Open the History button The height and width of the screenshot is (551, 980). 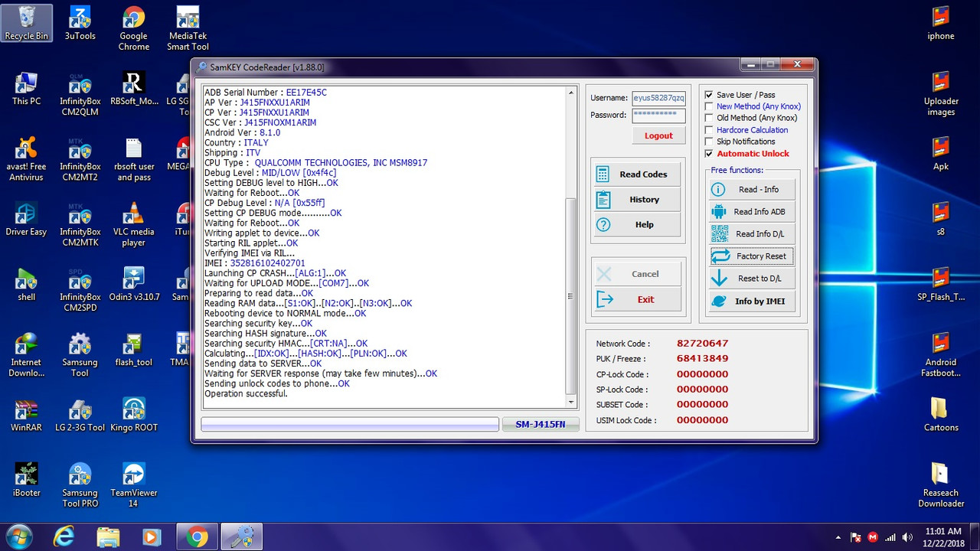tap(636, 200)
